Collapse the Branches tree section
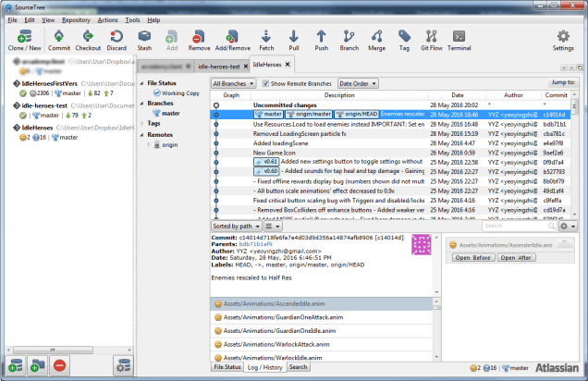The width and height of the screenshot is (588, 381). [141, 104]
